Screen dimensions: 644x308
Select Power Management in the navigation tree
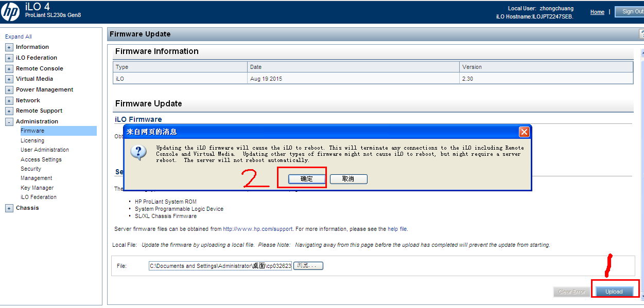[44, 89]
